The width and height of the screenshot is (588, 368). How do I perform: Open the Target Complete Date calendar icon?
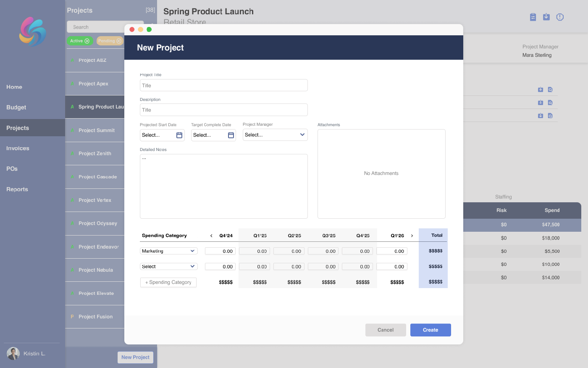pos(231,135)
